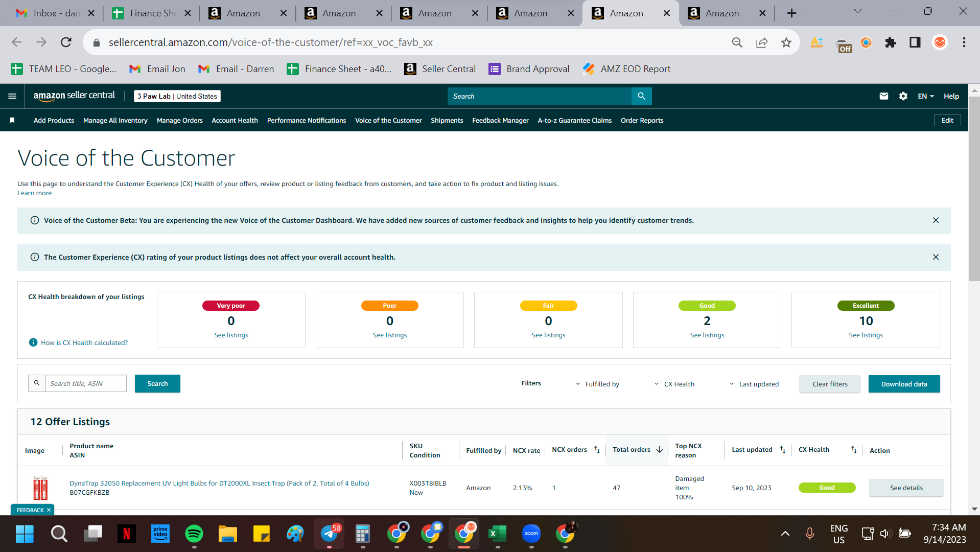Image resolution: width=980 pixels, height=552 pixels.
Task: Open the AMZ EOD Report bookmark
Action: click(x=627, y=69)
